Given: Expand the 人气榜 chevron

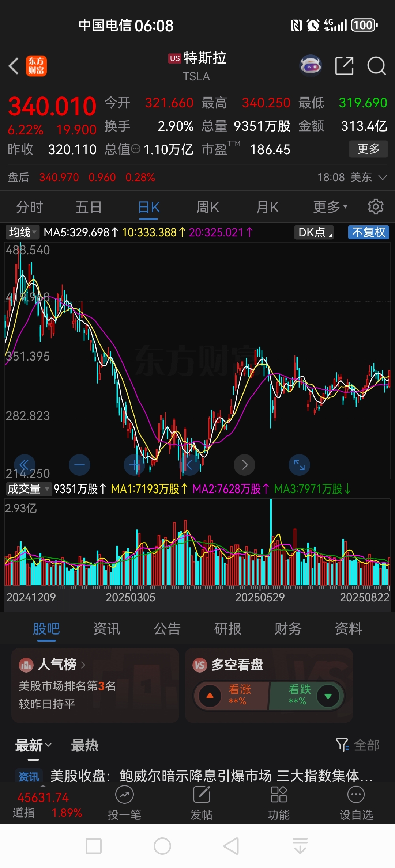Looking at the screenshot, I should [83, 665].
